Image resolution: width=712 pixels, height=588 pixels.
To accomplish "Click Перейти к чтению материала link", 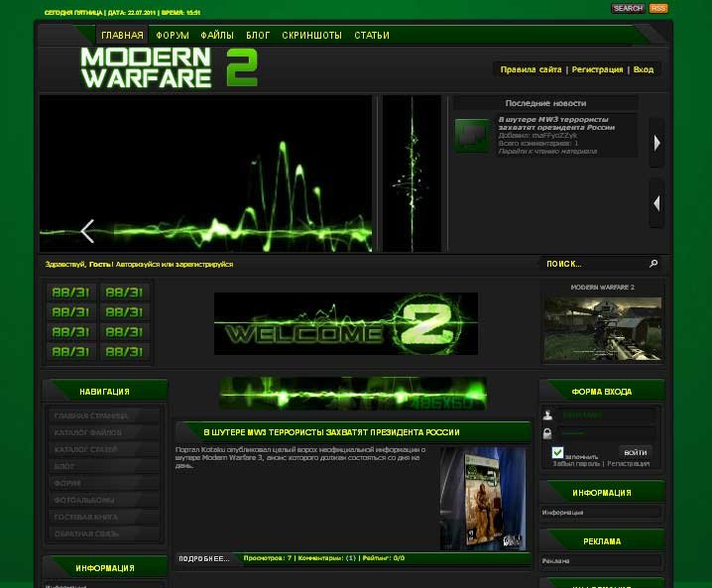I will (x=547, y=151).
